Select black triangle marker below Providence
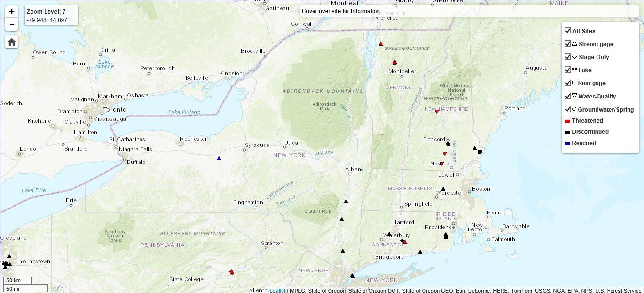This screenshot has height=293, width=644. (x=446, y=236)
